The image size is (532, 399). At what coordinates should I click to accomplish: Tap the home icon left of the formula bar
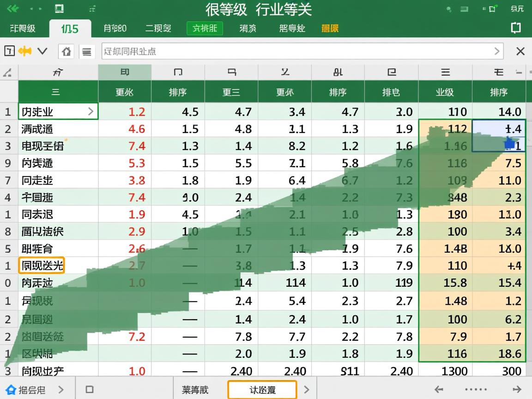point(66,51)
